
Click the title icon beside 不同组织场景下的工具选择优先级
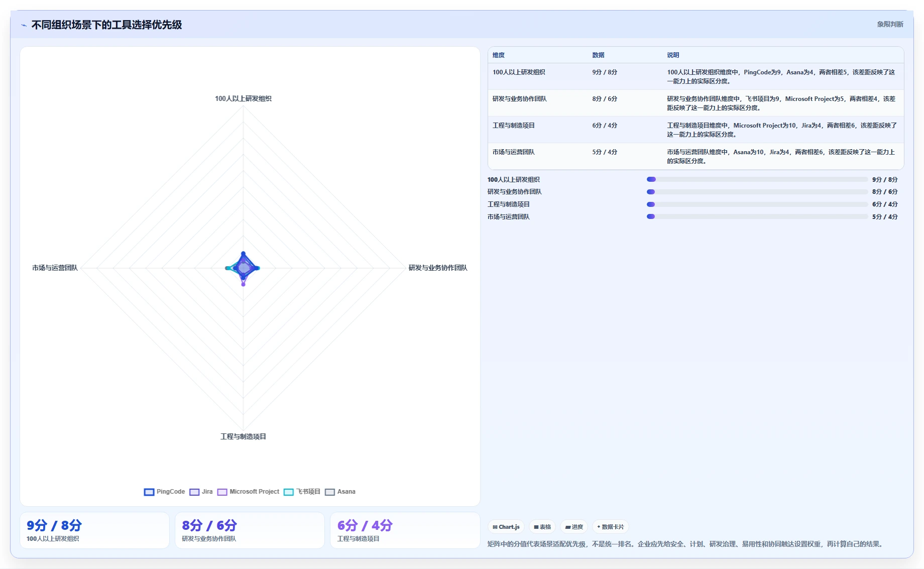click(x=24, y=25)
